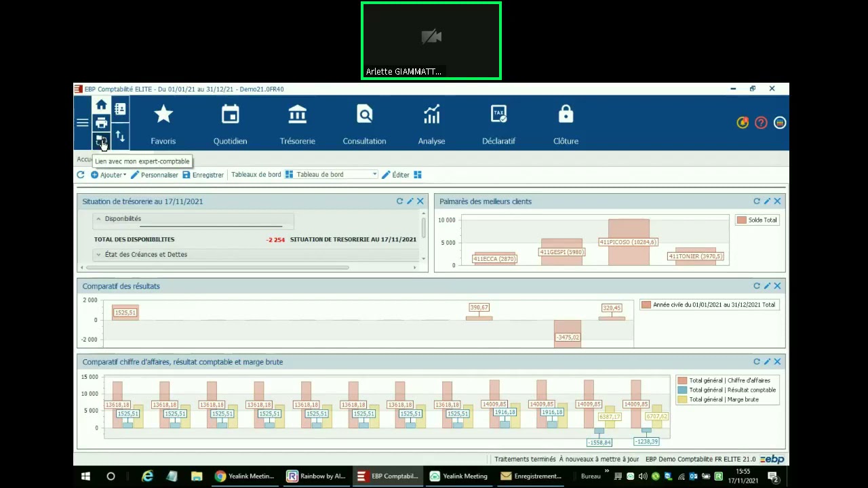Viewport: 868px width, 488px height.
Task: Click the Éditer button
Action: coord(395,175)
